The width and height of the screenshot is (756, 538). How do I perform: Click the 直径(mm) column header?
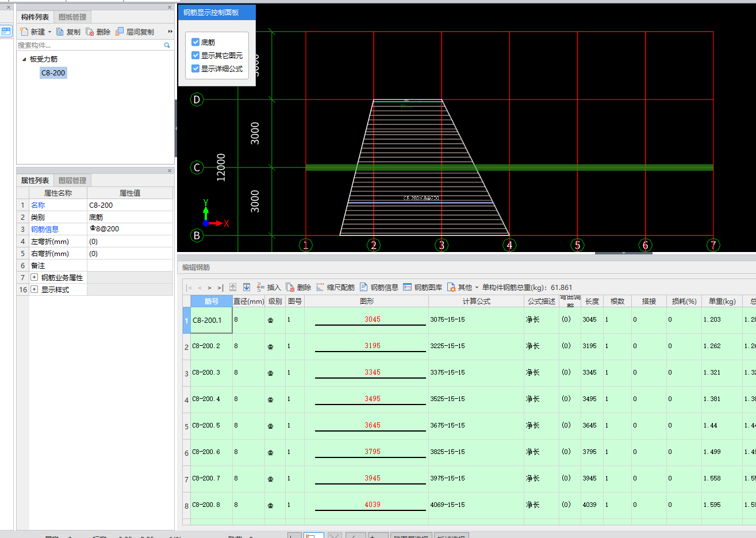tap(249, 302)
